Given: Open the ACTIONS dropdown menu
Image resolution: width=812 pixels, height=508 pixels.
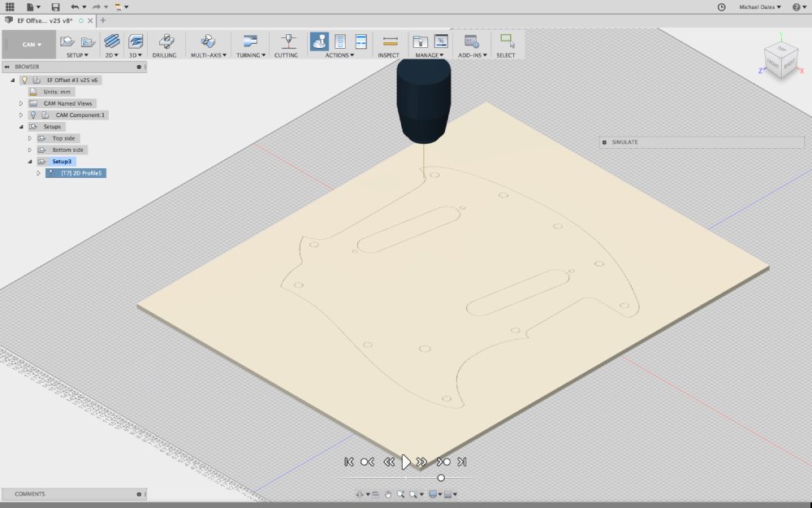Looking at the screenshot, I should click(x=339, y=55).
